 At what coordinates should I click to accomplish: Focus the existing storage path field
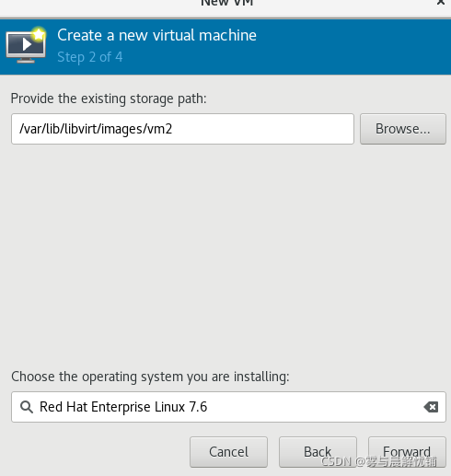pyautogui.click(x=182, y=129)
